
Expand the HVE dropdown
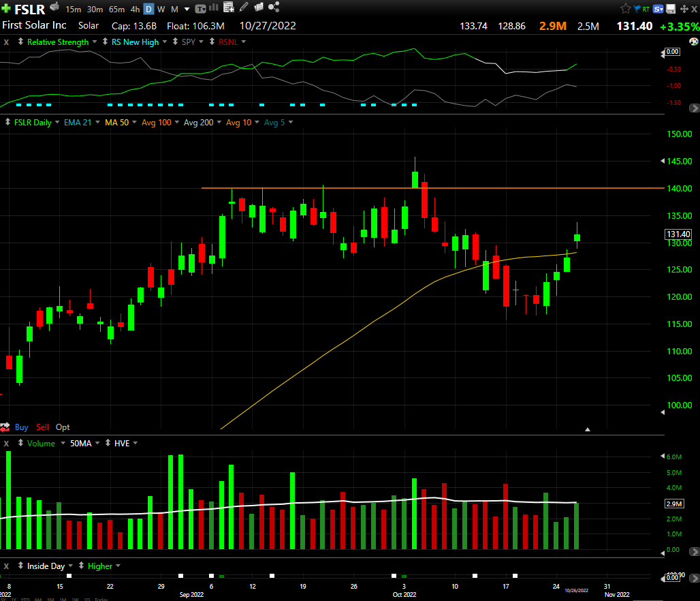click(x=135, y=444)
